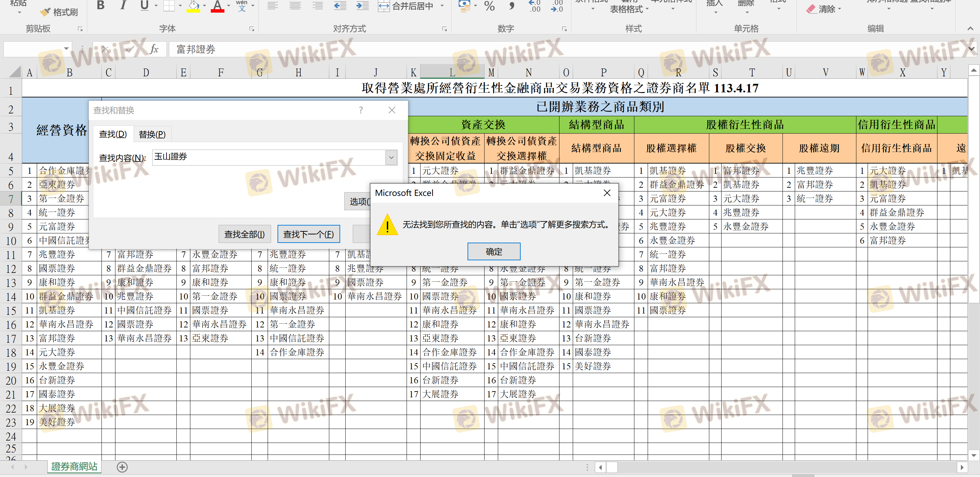Screen dimensions: 980x477
Task: Click the increase indent icon
Action: 362,6
